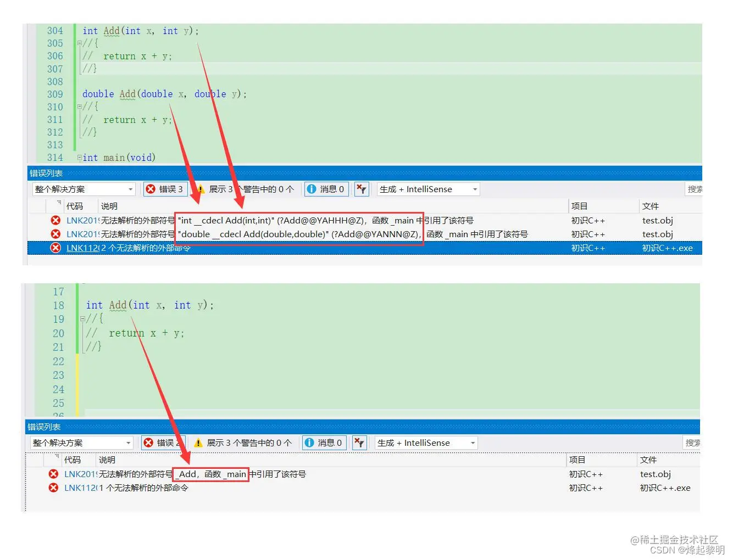The height and width of the screenshot is (560, 733).
Task: Click code line 18 'int Add(int x, int y);'
Action: pyautogui.click(x=150, y=305)
